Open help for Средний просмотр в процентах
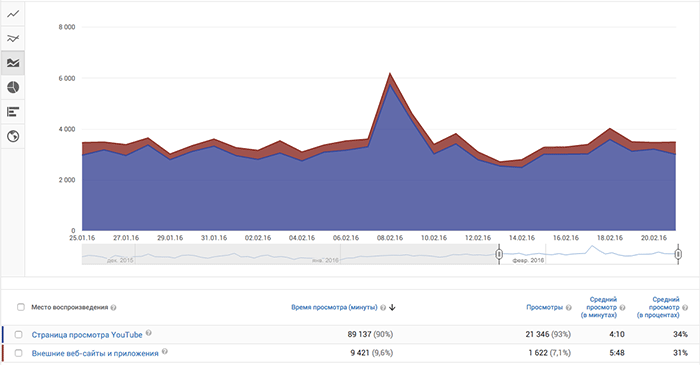This screenshot has width=700, height=365. [x=685, y=307]
